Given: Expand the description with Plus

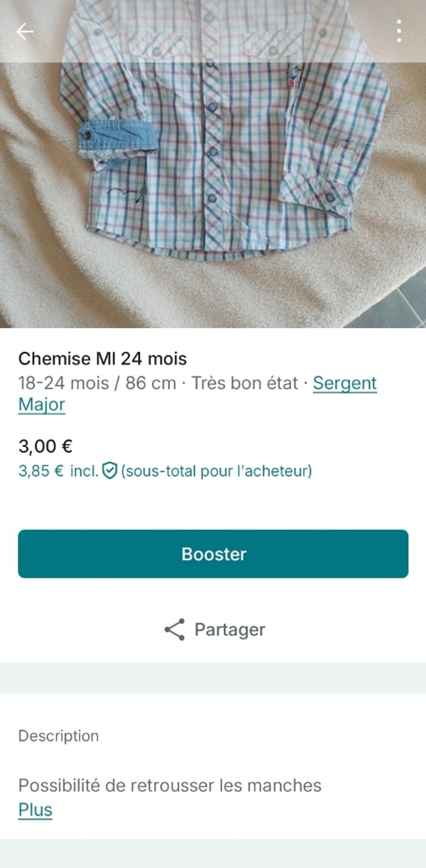Looking at the screenshot, I should tap(35, 810).
